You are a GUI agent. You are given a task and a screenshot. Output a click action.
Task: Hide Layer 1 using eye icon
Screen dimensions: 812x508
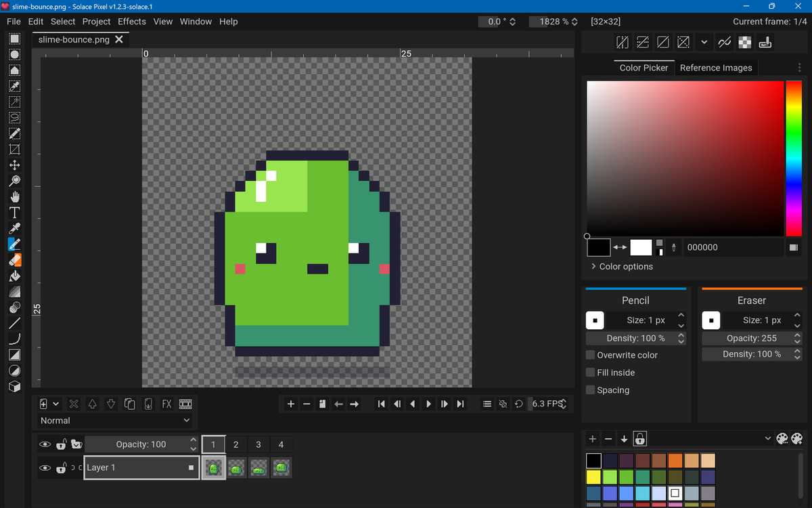tap(45, 468)
